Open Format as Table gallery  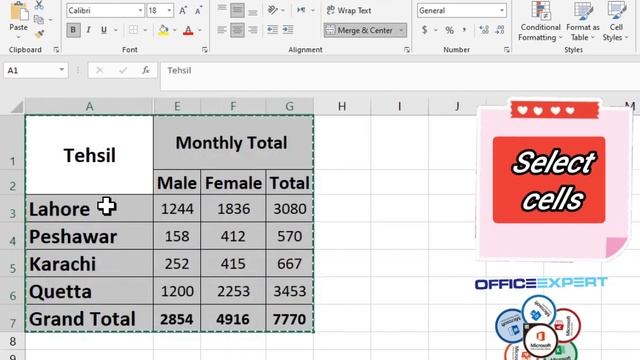coord(583,22)
